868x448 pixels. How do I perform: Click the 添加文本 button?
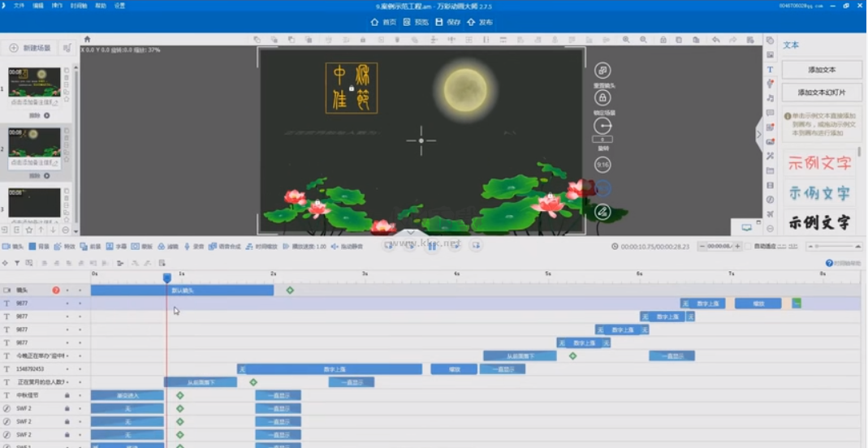[822, 71]
